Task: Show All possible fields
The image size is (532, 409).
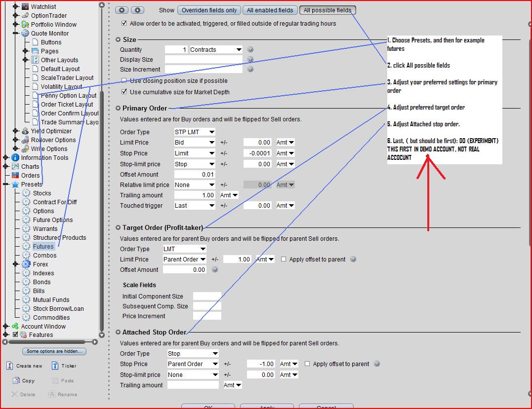Action: pos(327,10)
